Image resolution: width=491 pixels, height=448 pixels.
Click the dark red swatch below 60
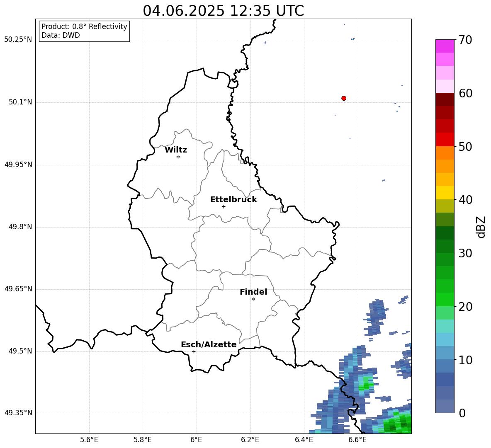(445, 99)
